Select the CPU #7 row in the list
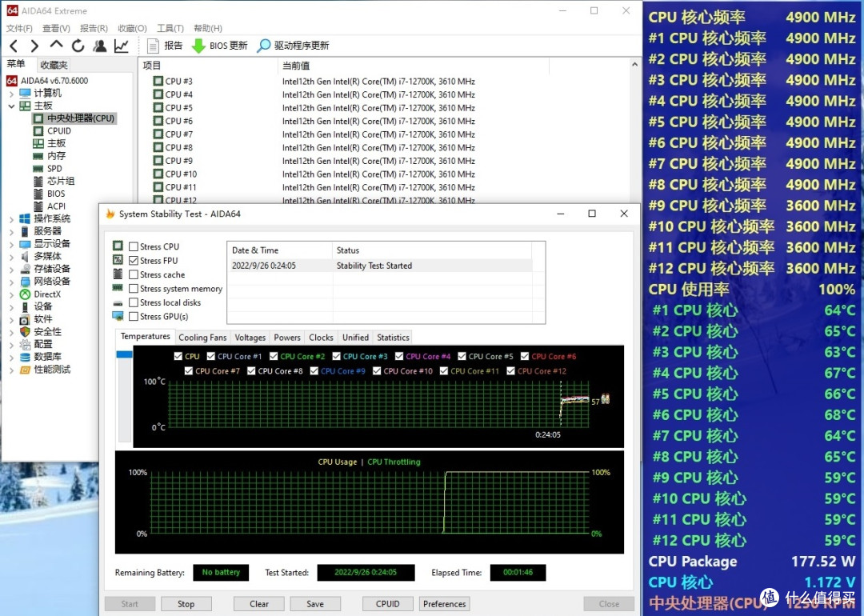Screen dimensions: 864x616 pyautogui.click(x=178, y=134)
